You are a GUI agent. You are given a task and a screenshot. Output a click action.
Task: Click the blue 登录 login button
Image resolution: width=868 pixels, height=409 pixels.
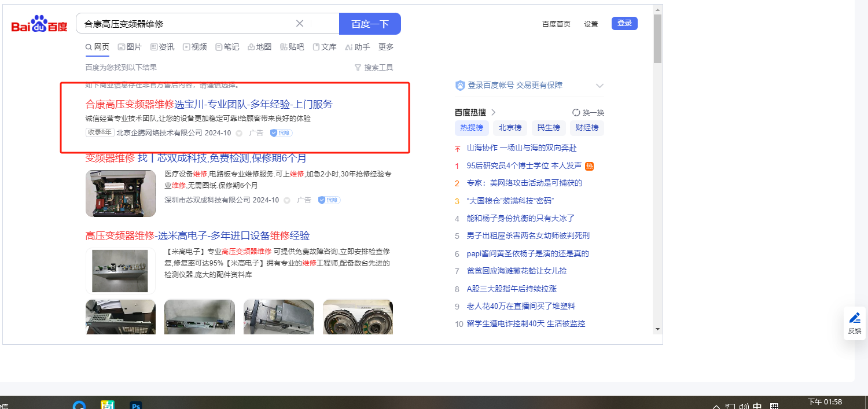(624, 23)
